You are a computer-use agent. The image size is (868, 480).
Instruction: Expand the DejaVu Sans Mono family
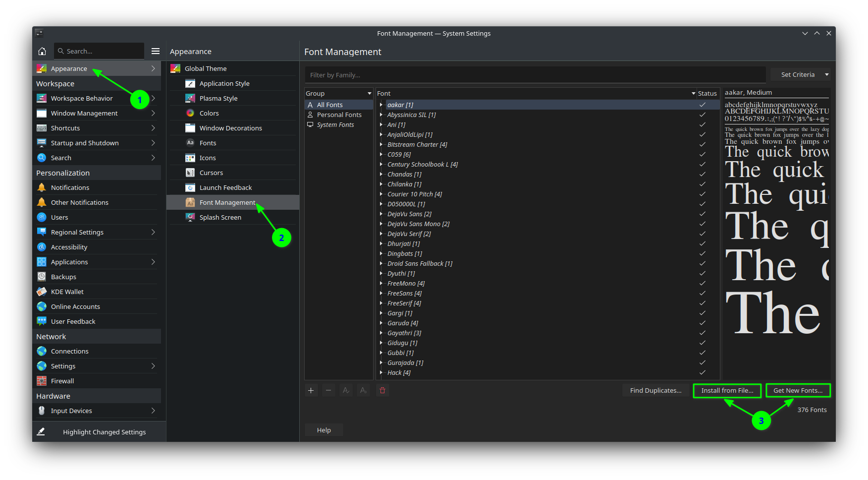tap(381, 224)
